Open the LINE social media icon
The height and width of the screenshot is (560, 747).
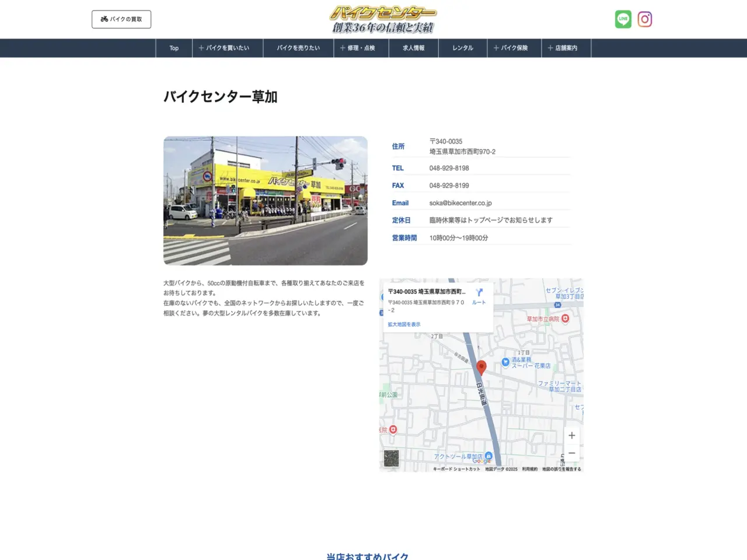pyautogui.click(x=622, y=19)
